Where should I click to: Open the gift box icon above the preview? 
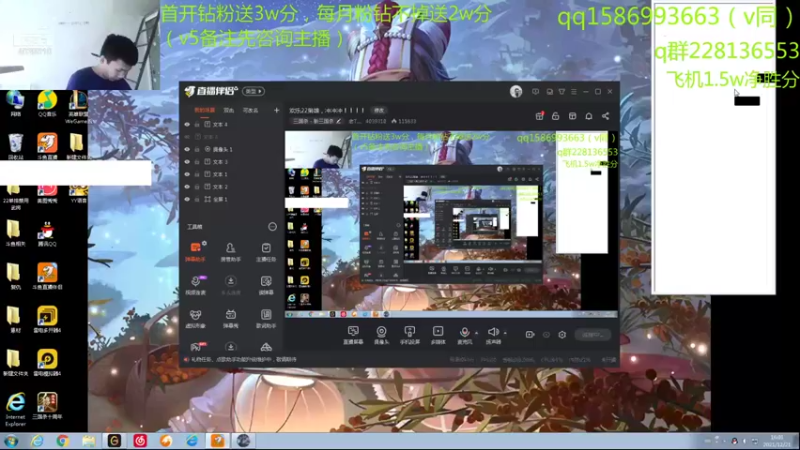(539, 116)
